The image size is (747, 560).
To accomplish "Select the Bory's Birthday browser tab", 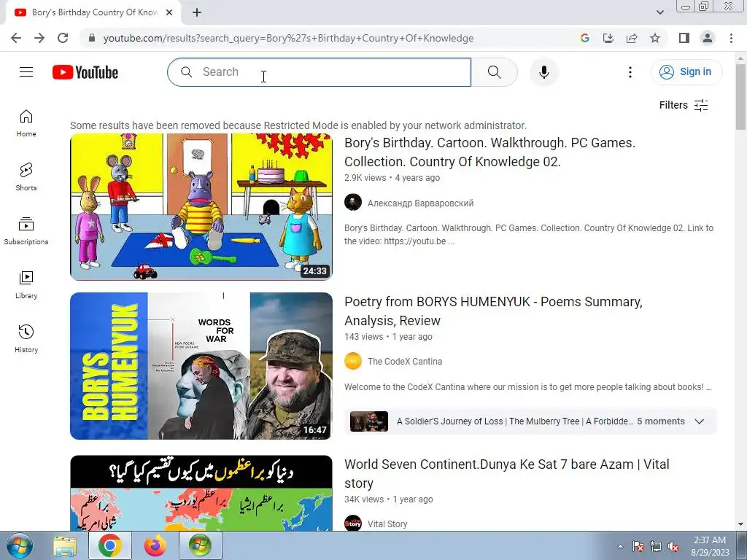I will tap(94, 12).
